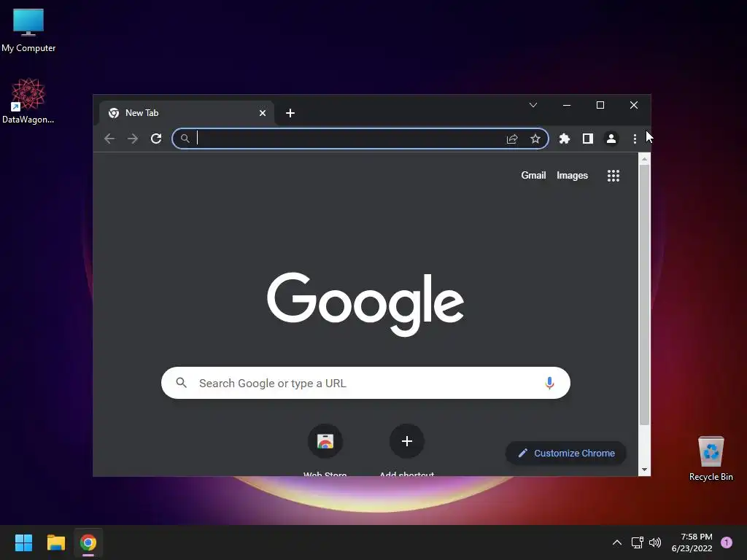The image size is (747, 560).
Task: Open File Explorer from the taskbar
Action: pyautogui.click(x=55, y=542)
